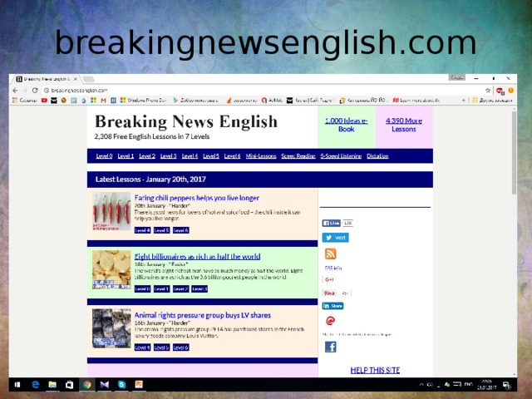Select Level 1 under billionaires lesson
The width and height of the screenshot is (532, 399).
[161, 289]
